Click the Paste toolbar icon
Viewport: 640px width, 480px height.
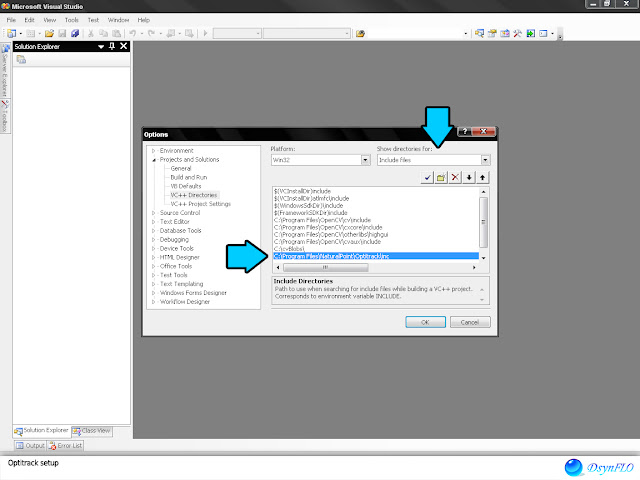[x=117, y=33]
